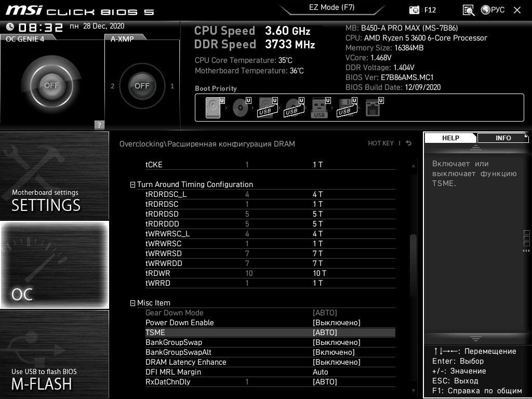Click the settings list scrollbar thumb
This screenshot has height=399, width=532.
click(413, 264)
